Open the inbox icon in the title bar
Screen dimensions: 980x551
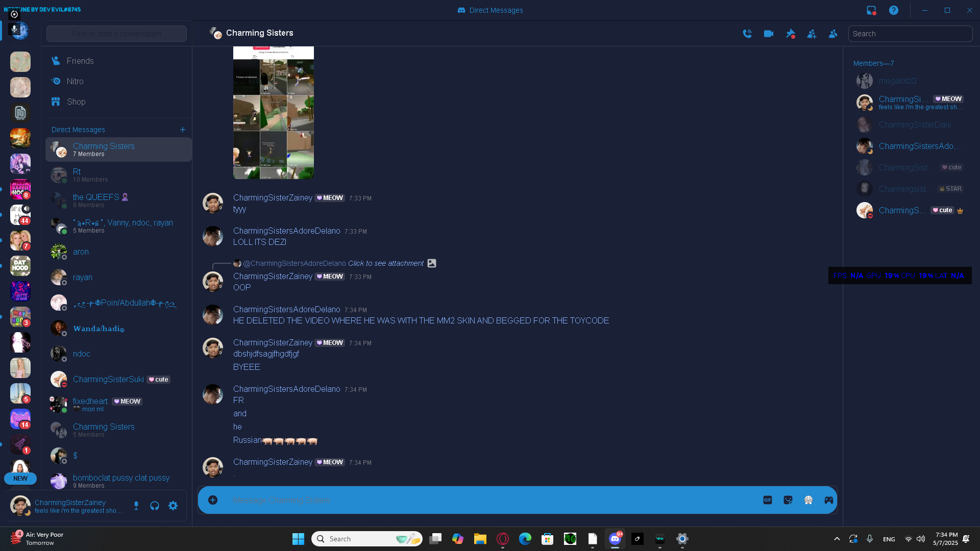(871, 10)
